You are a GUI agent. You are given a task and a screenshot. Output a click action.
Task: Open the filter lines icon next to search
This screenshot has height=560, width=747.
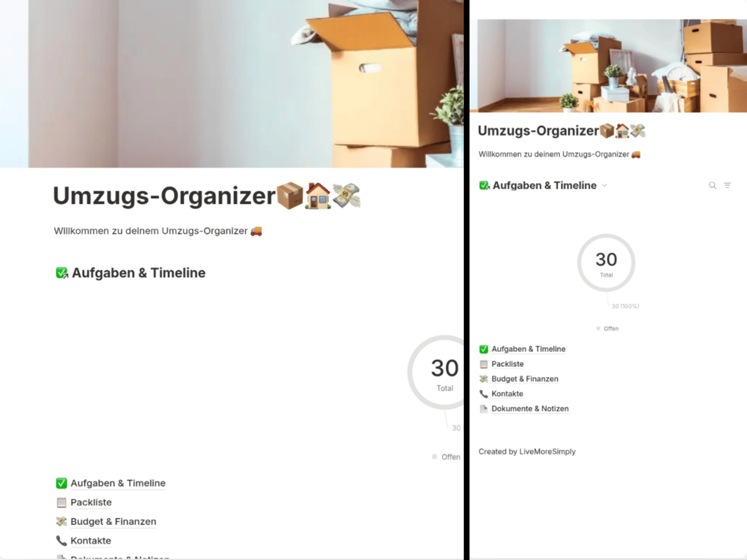727,185
